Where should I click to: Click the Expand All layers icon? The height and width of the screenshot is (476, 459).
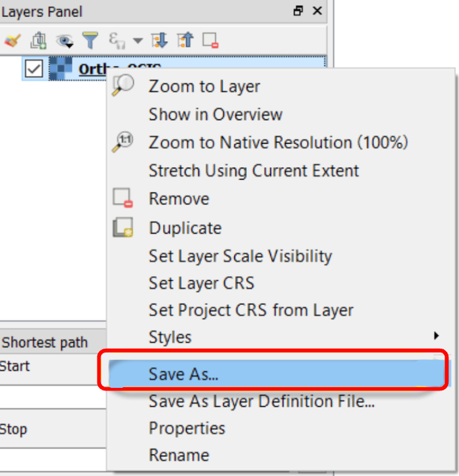click(x=159, y=41)
